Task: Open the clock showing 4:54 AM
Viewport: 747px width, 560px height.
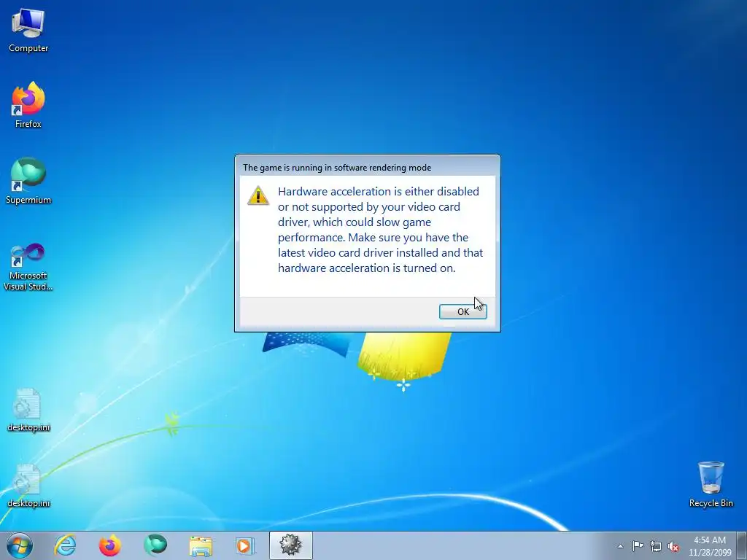Action: pyautogui.click(x=709, y=546)
